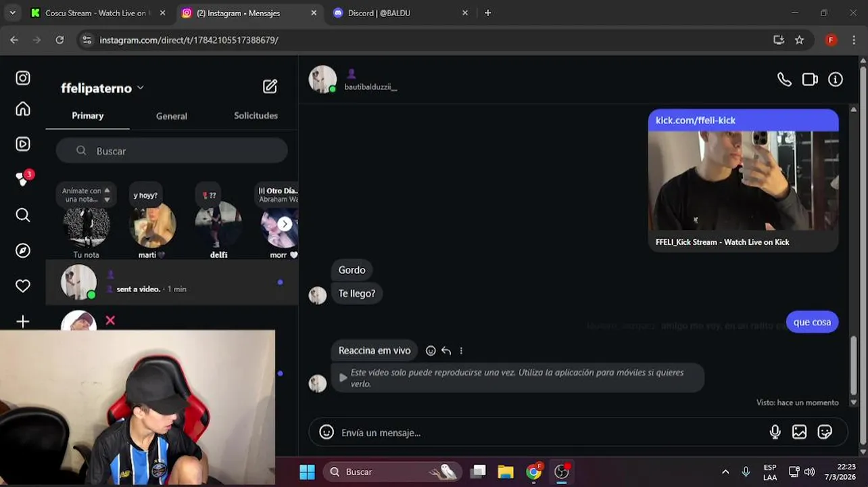This screenshot has width=868, height=487.
Task: Focus the 'Envía un mensaje...' input
Action: point(551,433)
